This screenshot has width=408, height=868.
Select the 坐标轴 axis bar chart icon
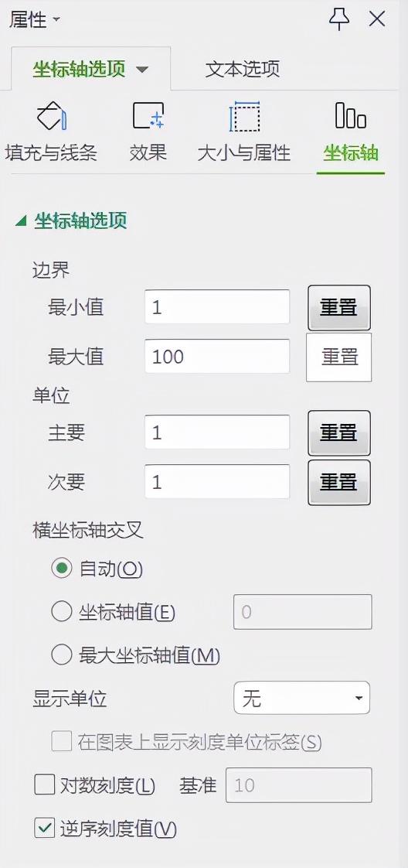coord(351,115)
